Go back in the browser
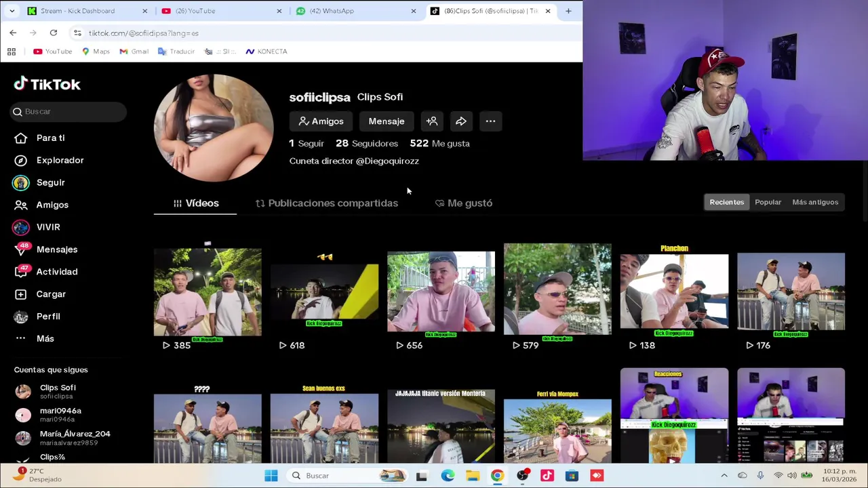Image resolution: width=868 pixels, height=488 pixels. (13, 33)
